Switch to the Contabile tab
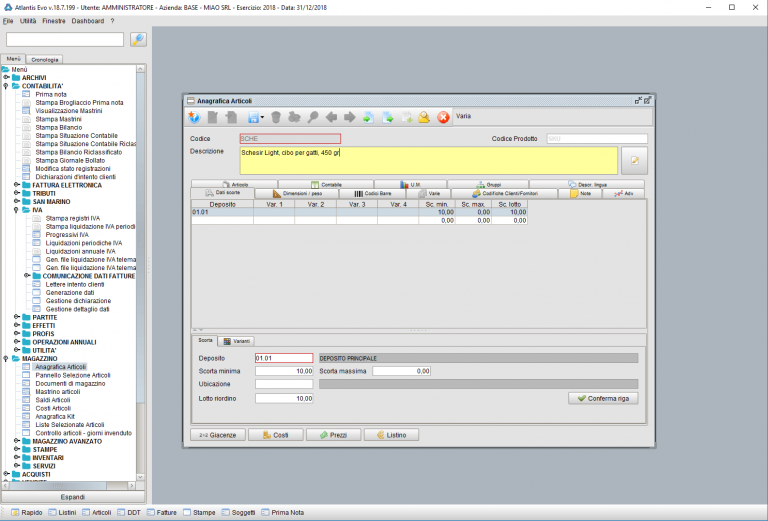The height and width of the screenshot is (521, 768). pos(326,185)
